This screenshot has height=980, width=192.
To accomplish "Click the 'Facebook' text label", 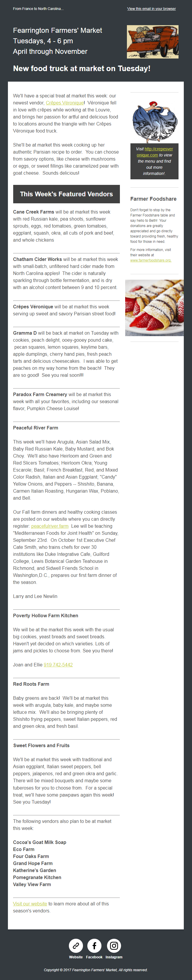I will click(94, 957).
